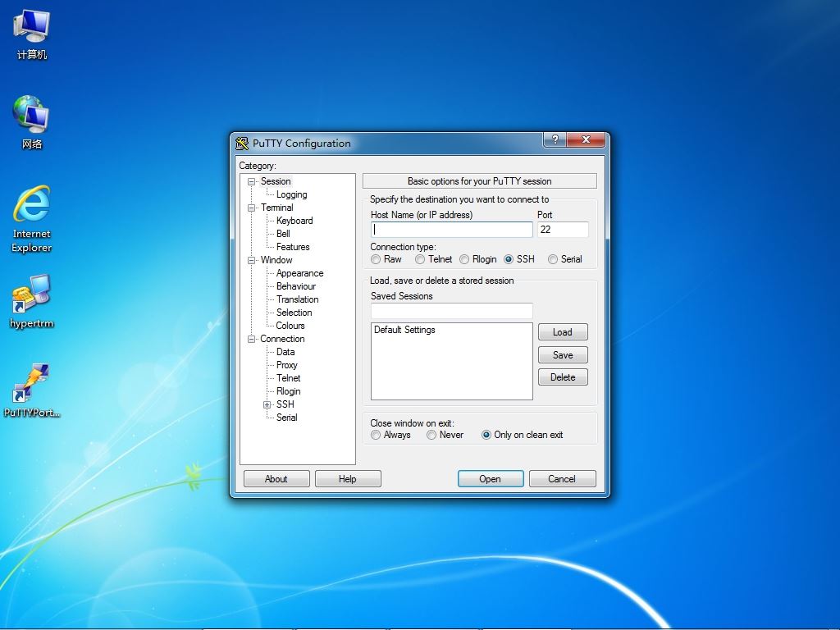840x630 pixels.
Task: Click the Delete session button
Action: coord(563,377)
